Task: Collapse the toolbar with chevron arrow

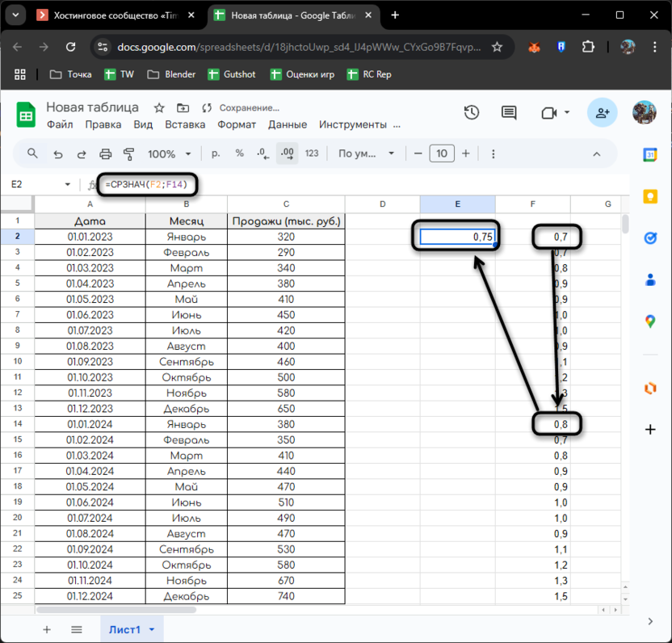Action: 597,153
